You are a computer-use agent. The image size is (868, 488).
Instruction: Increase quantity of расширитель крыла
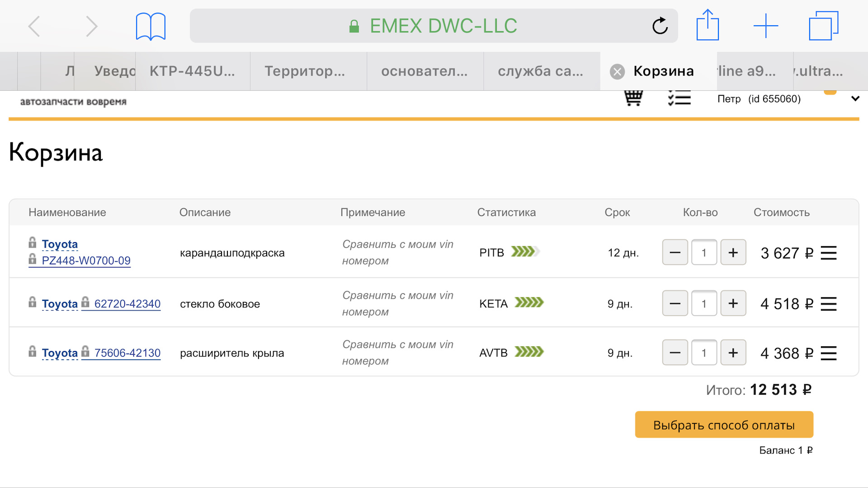733,352
